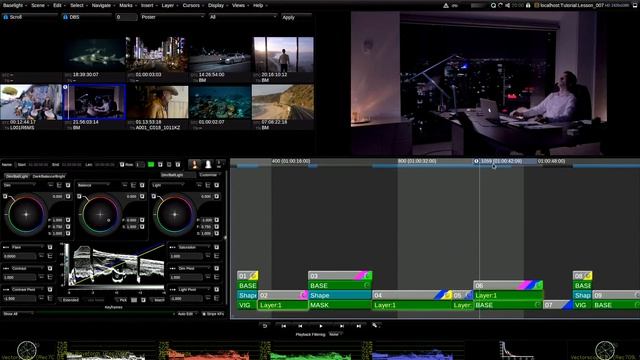Click the reset icon beside Saturation
640x360 pixels.
point(216,247)
